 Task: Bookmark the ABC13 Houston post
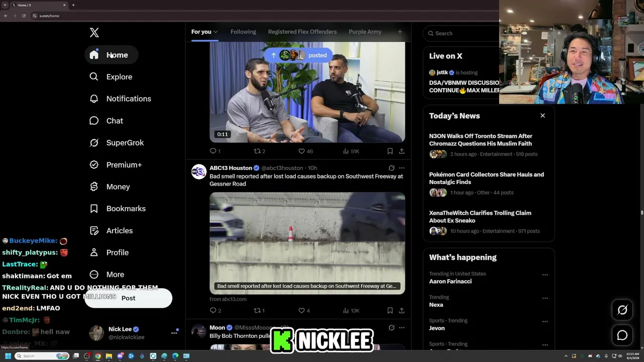[x=390, y=310]
